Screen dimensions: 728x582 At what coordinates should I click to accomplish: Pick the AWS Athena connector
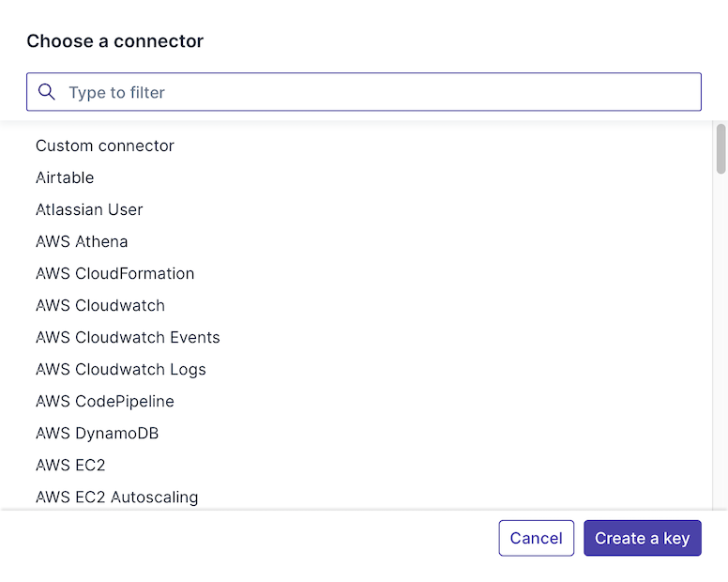(82, 241)
